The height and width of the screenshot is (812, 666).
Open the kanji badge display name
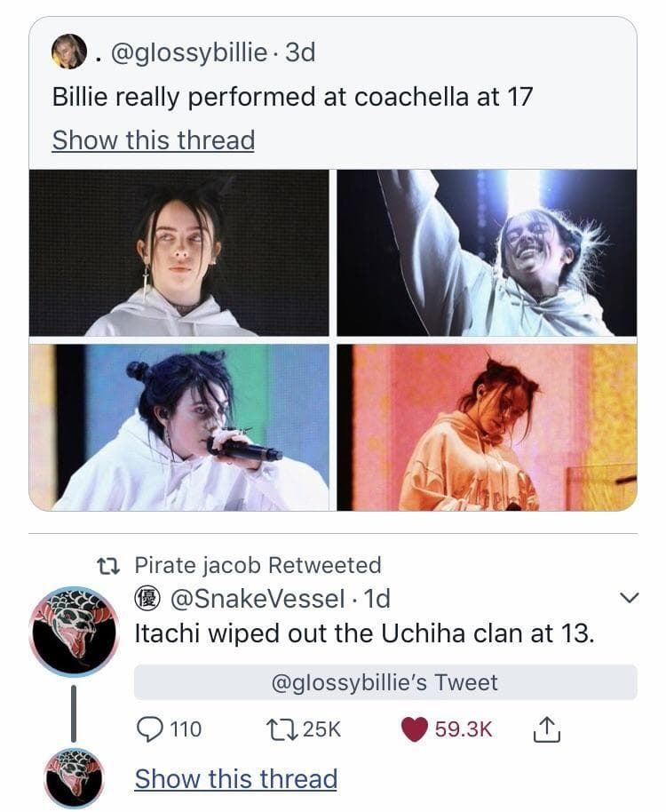tap(146, 599)
